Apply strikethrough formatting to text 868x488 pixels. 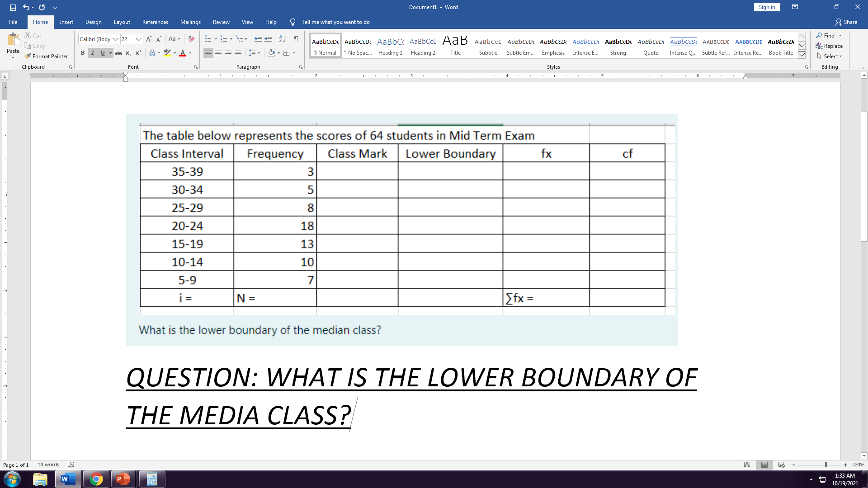point(118,53)
